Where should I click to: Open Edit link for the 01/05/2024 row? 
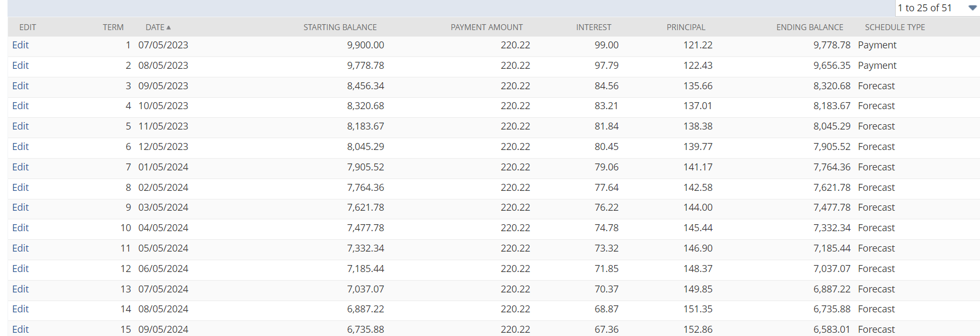click(x=20, y=167)
